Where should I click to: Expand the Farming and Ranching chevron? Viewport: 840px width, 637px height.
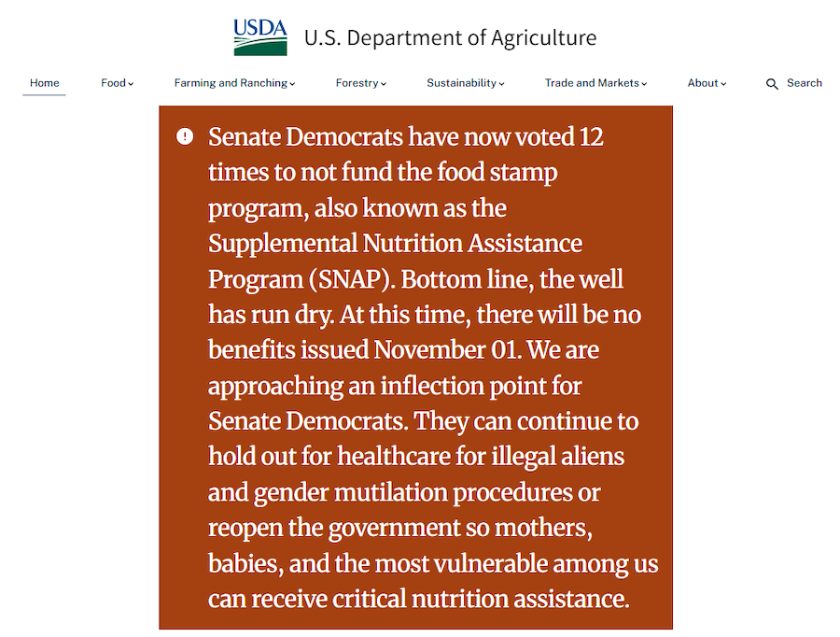tap(292, 84)
